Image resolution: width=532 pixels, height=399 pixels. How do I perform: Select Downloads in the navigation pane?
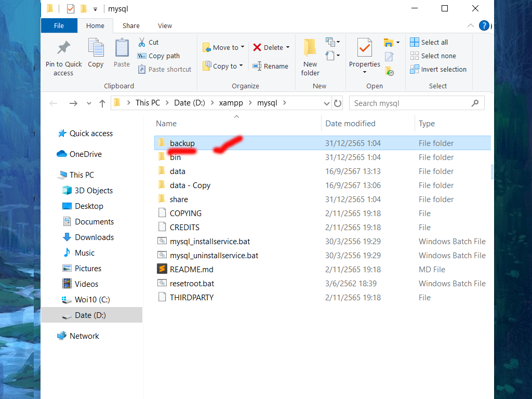94,237
